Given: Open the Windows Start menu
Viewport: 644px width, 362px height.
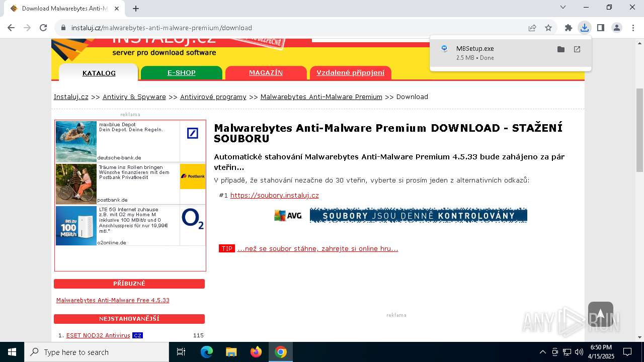Looking at the screenshot, I should (12, 352).
